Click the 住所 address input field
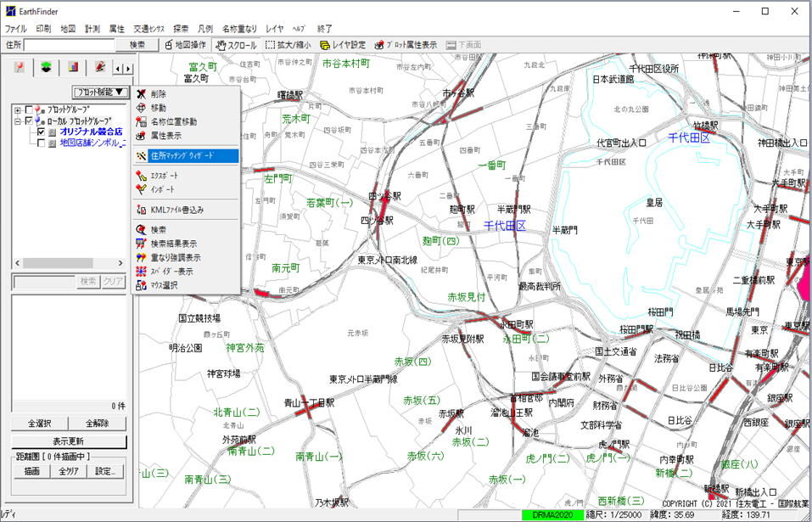The width and height of the screenshot is (812, 522). click(x=69, y=45)
